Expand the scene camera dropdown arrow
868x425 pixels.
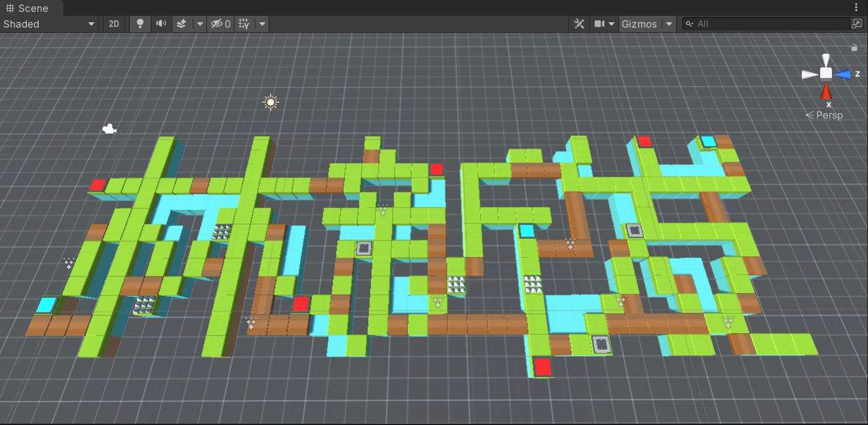click(x=612, y=24)
